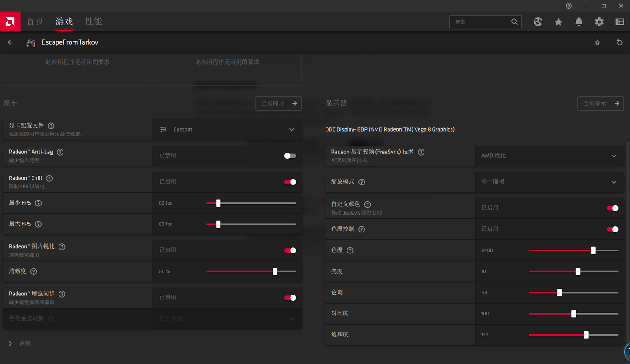
Task: Open the 缩放模式 整个面板 dropdown
Action: pos(550,182)
